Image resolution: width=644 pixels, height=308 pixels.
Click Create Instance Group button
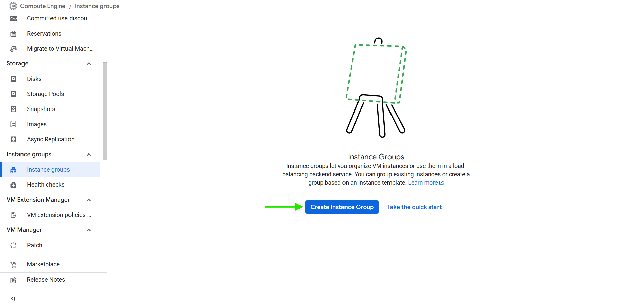click(342, 207)
